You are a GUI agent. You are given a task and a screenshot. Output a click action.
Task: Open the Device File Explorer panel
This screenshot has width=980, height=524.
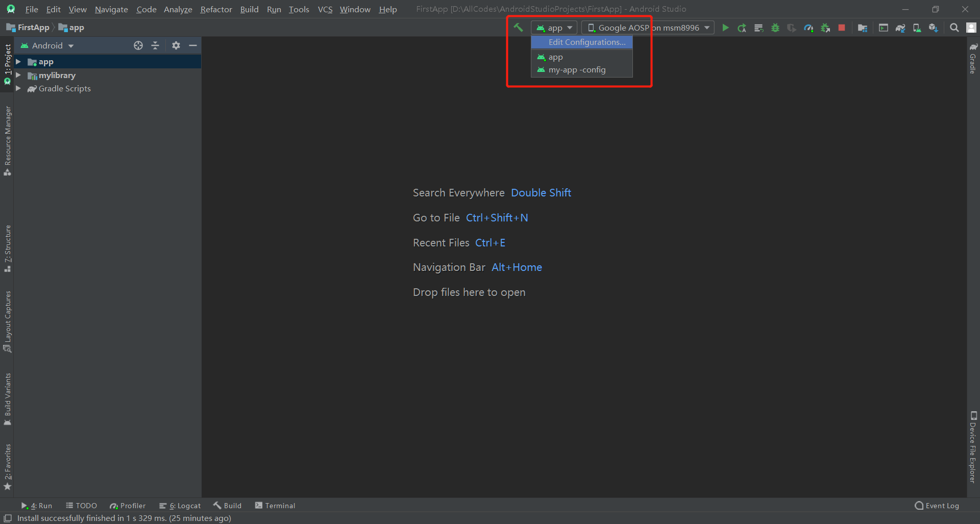[x=973, y=447]
